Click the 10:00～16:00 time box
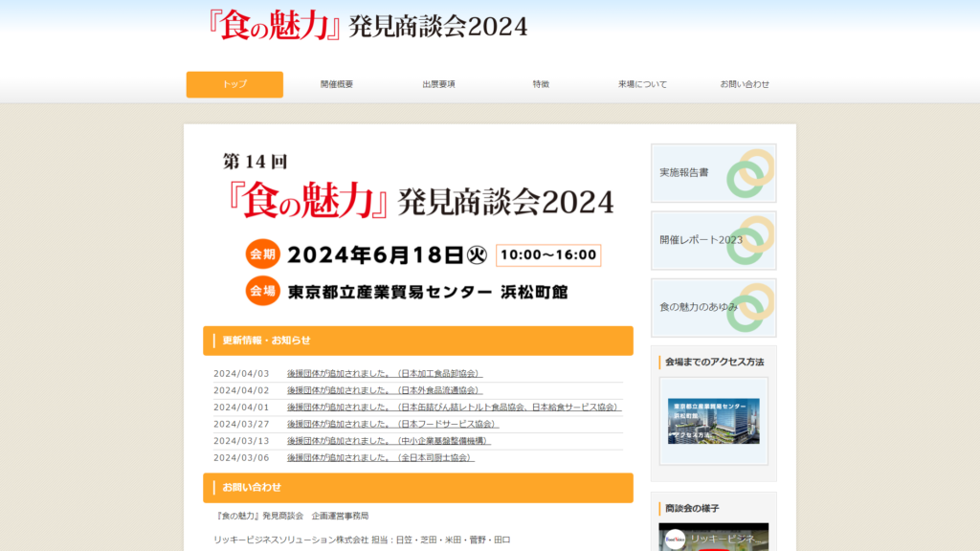Screen dimensions: 980x551 coord(548,254)
